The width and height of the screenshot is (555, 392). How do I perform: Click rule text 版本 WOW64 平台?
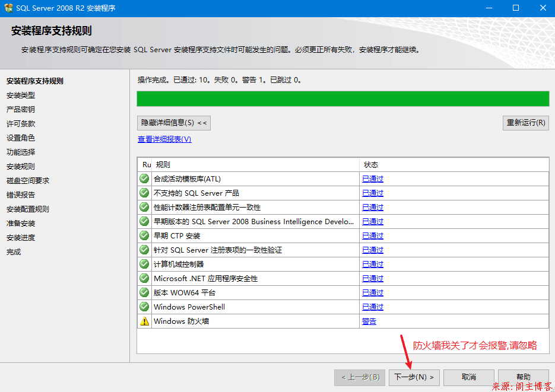[185, 293]
